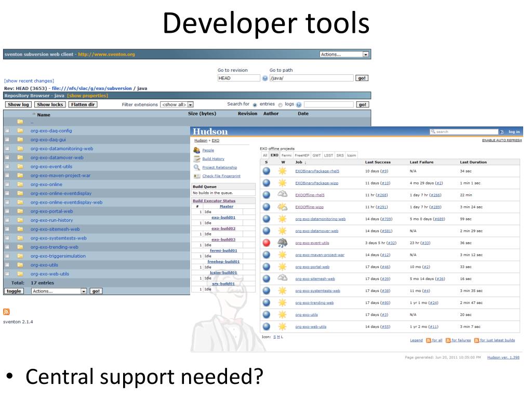Screen dimensions: 532x399
Task: Open the Actions dropdown beside toggle button
Action: [59, 291]
